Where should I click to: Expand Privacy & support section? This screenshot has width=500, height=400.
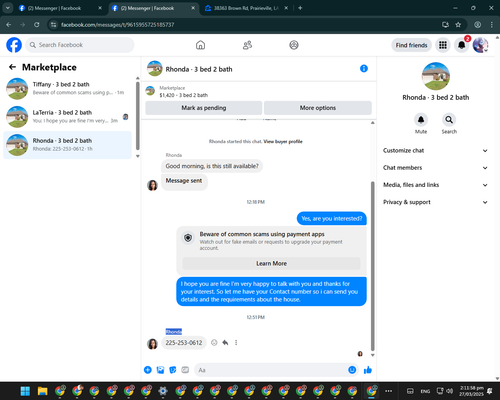[x=435, y=202]
